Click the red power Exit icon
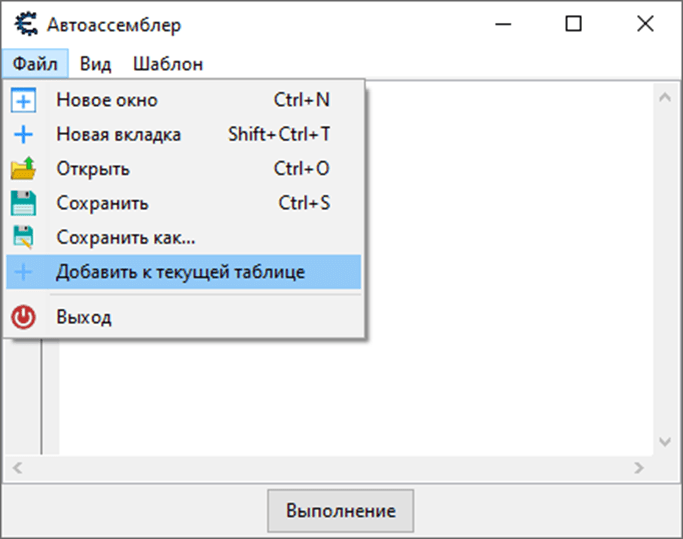The width and height of the screenshot is (683, 539). click(24, 317)
